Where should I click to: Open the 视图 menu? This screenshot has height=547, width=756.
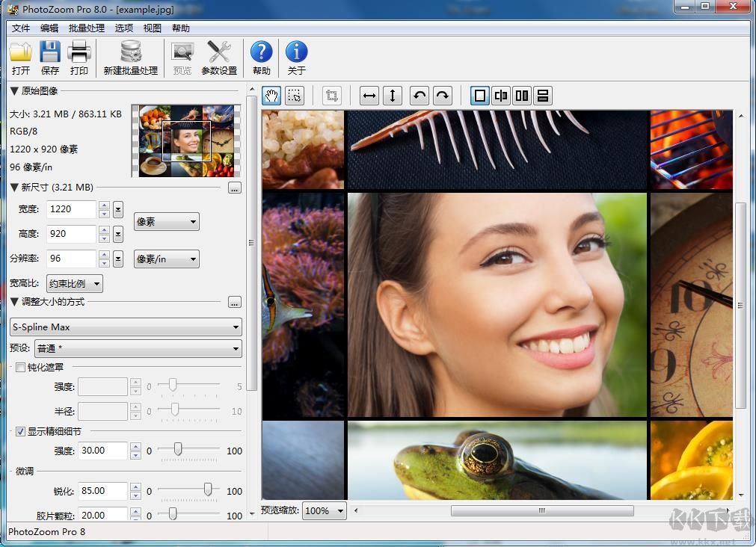[x=152, y=28]
